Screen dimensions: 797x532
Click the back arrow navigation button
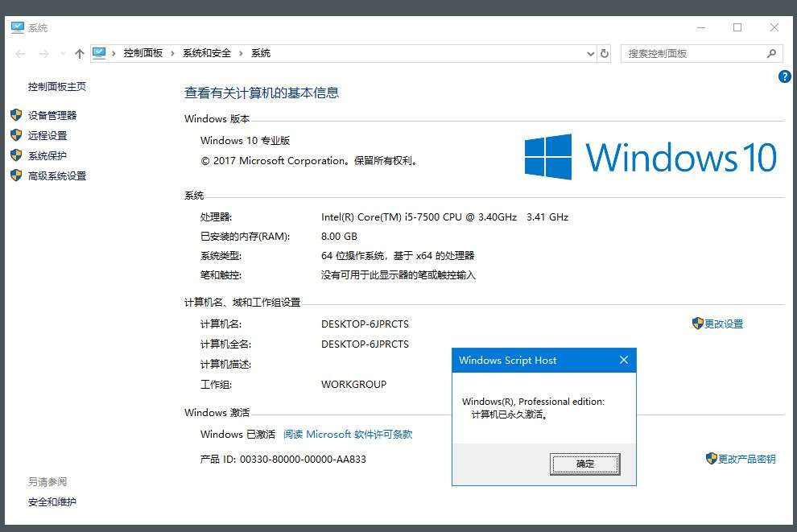[x=20, y=53]
